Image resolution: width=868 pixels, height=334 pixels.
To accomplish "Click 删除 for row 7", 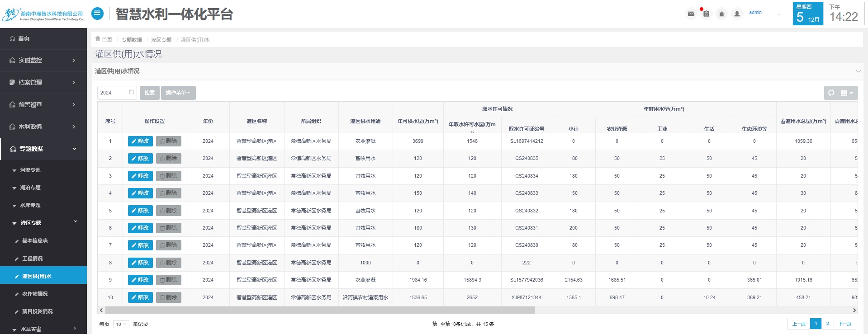I will coord(169,245).
